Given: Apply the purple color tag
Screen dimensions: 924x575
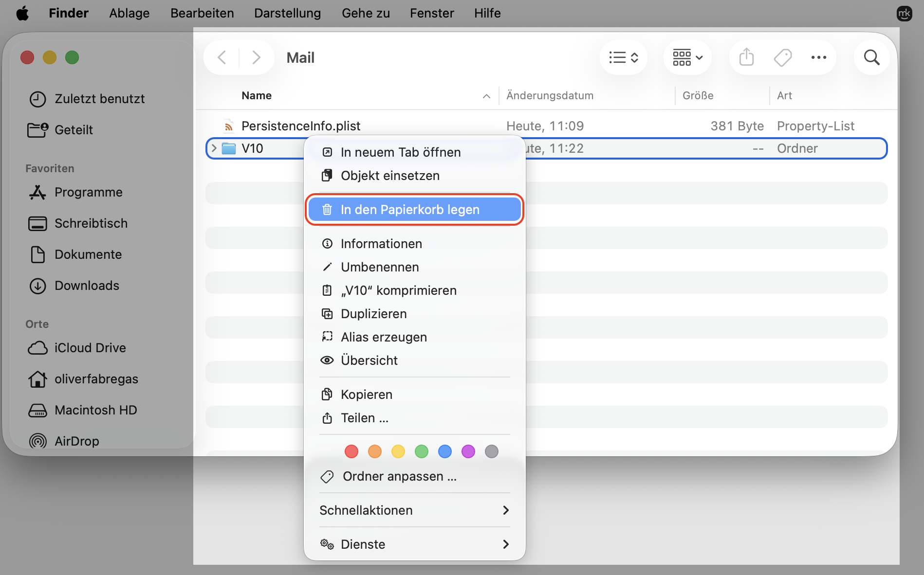Looking at the screenshot, I should [468, 451].
